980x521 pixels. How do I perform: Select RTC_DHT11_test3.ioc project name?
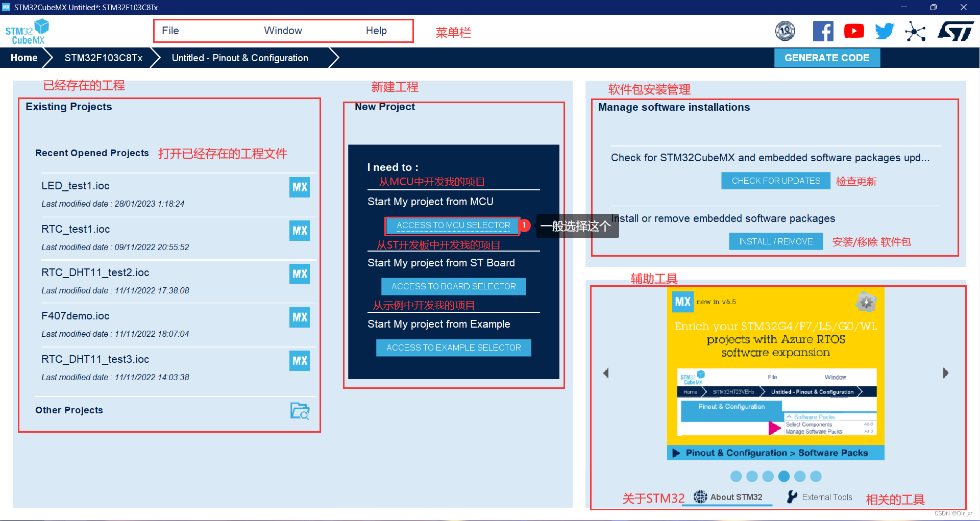[95, 359]
